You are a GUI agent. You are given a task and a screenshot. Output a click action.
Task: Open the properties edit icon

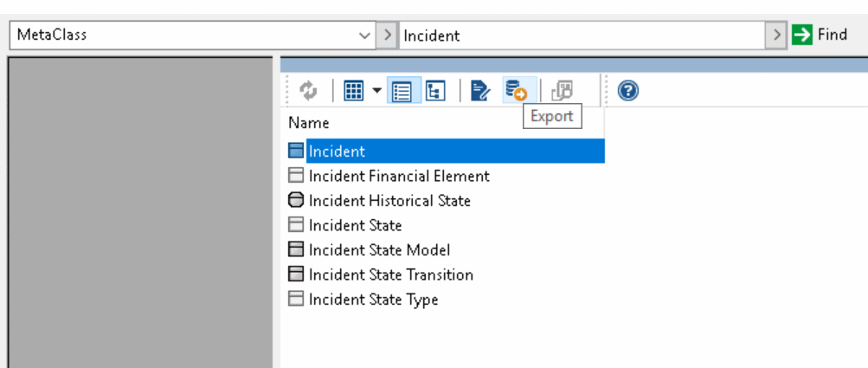pos(480,91)
